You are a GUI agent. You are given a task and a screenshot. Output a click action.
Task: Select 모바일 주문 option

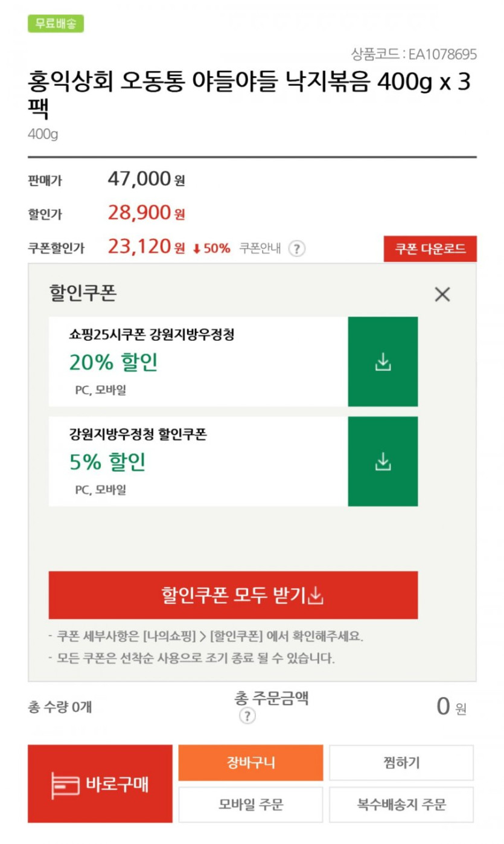click(250, 805)
